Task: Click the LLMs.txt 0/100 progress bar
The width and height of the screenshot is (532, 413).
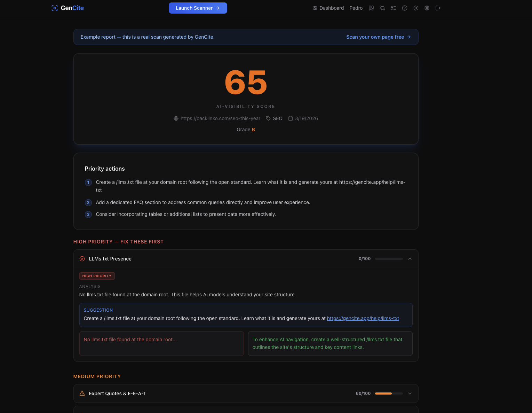Action: [x=389, y=259]
